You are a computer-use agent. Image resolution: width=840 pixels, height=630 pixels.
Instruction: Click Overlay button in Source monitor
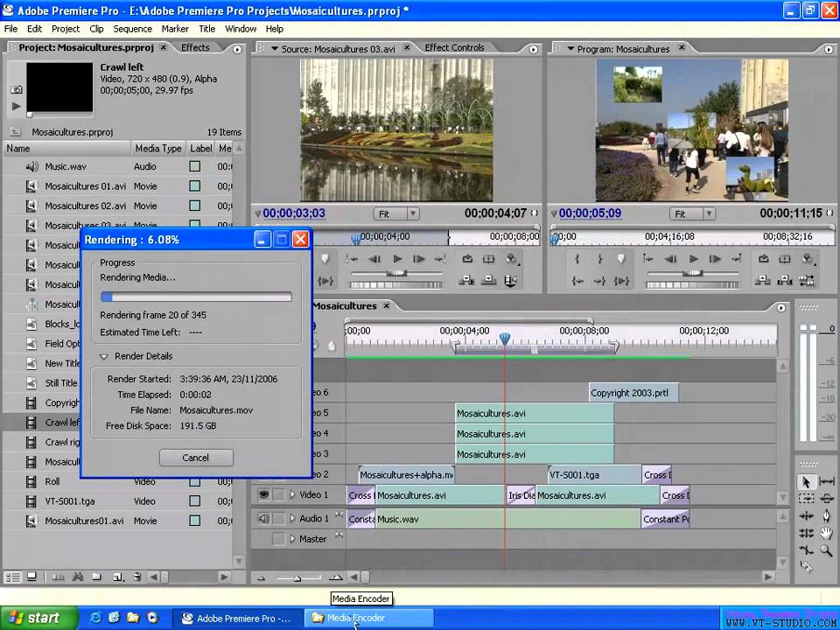click(488, 280)
